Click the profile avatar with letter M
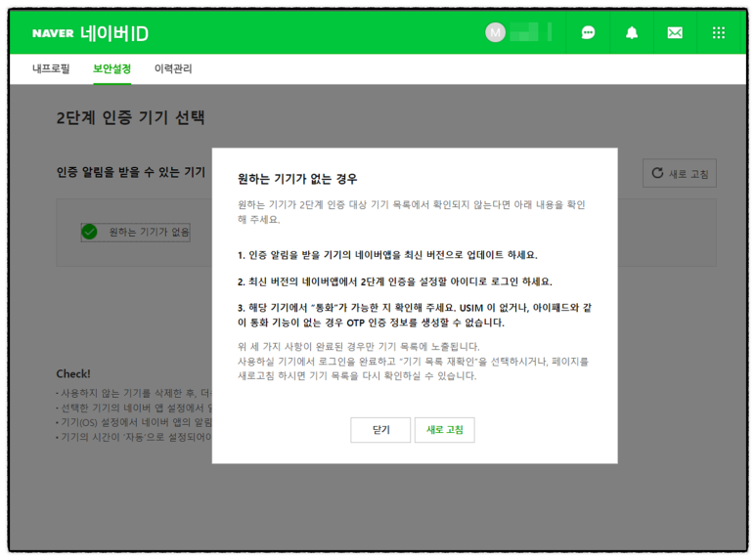The width and height of the screenshot is (756, 560). coord(495,33)
